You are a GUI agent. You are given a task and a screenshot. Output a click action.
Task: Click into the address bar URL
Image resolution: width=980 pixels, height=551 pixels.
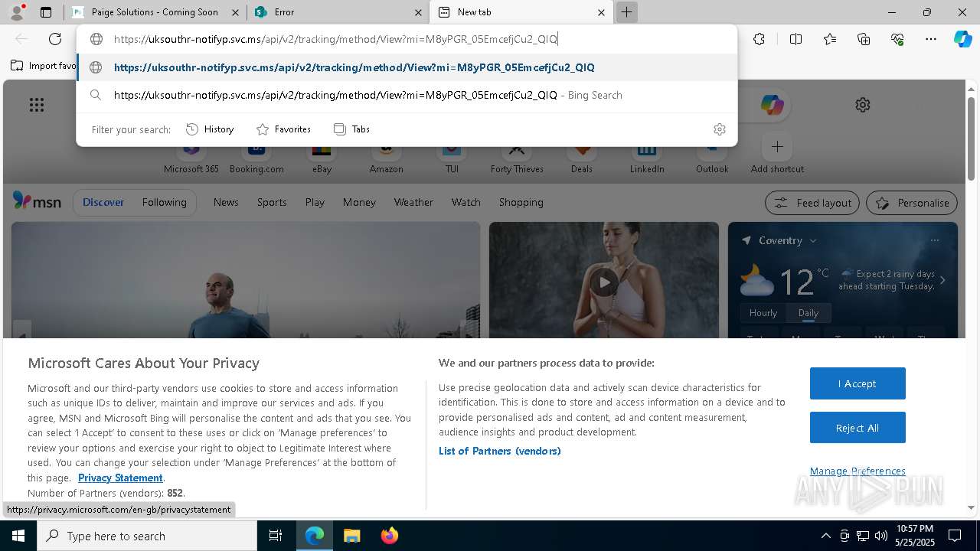(335, 39)
